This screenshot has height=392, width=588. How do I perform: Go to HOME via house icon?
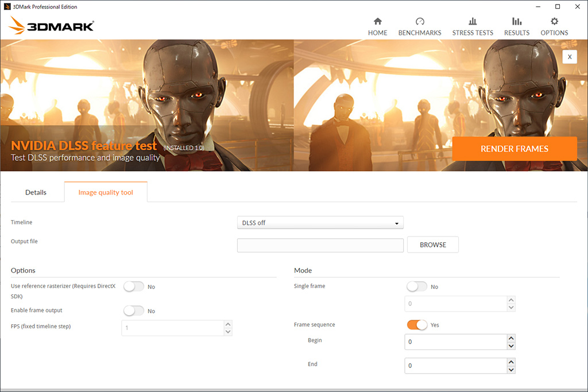point(378,21)
